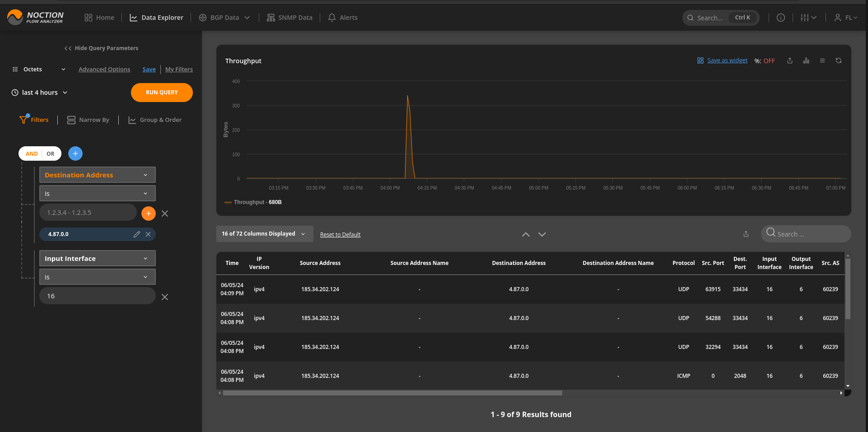Sort by Src. AS column header
The height and width of the screenshot is (432, 868).
pos(831,263)
